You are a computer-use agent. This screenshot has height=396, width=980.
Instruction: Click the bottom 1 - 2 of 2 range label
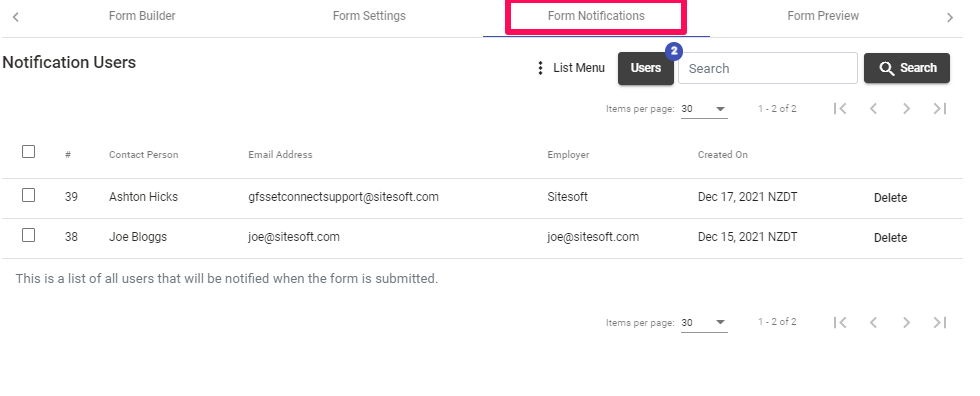pyautogui.click(x=777, y=322)
